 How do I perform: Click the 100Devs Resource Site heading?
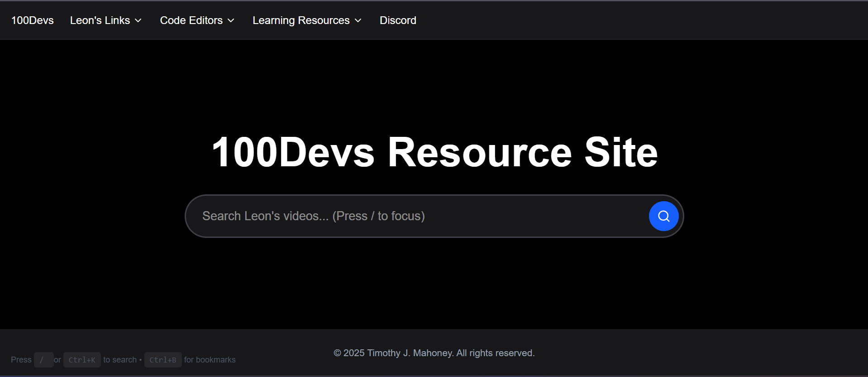pos(434,152)
